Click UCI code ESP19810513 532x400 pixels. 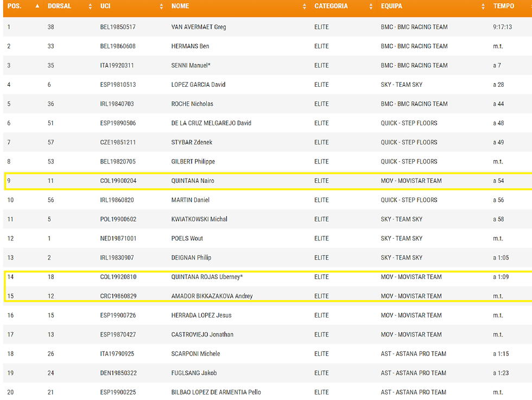pos(118,85)
